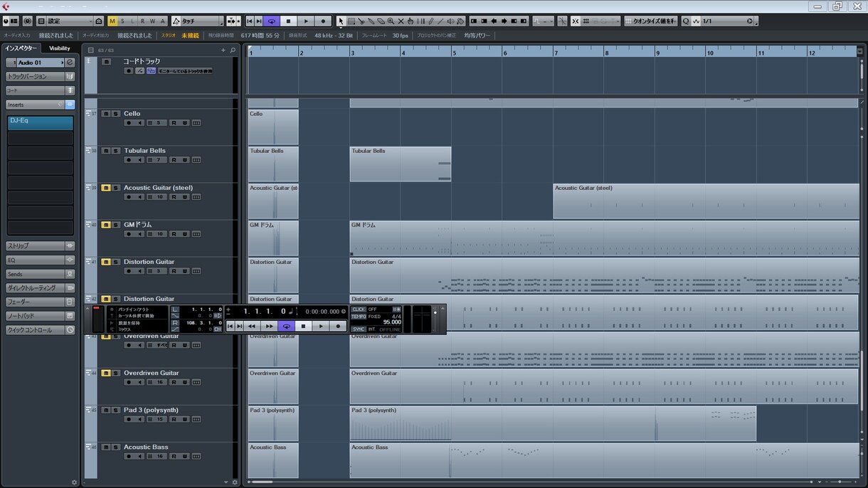
Task: Click the tempo value 95.000 field
Action: click(392, 322)
